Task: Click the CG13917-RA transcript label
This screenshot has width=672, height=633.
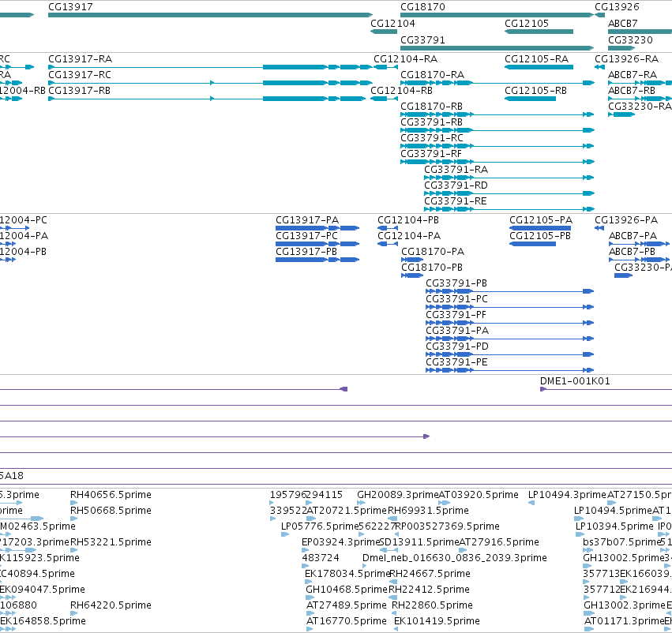Action: click(x=80, y=59)
